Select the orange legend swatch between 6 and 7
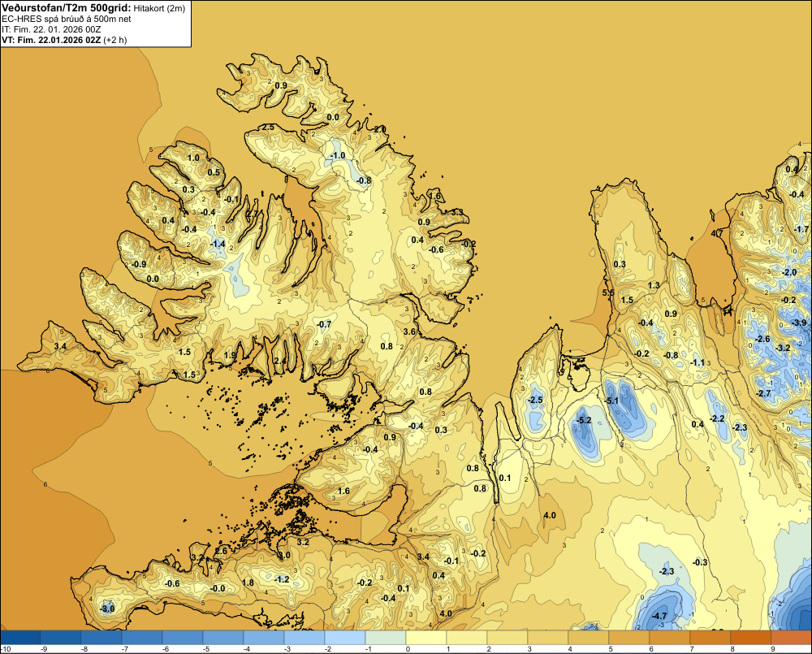This screenshot has height=654, width=812. click(670, 637)
